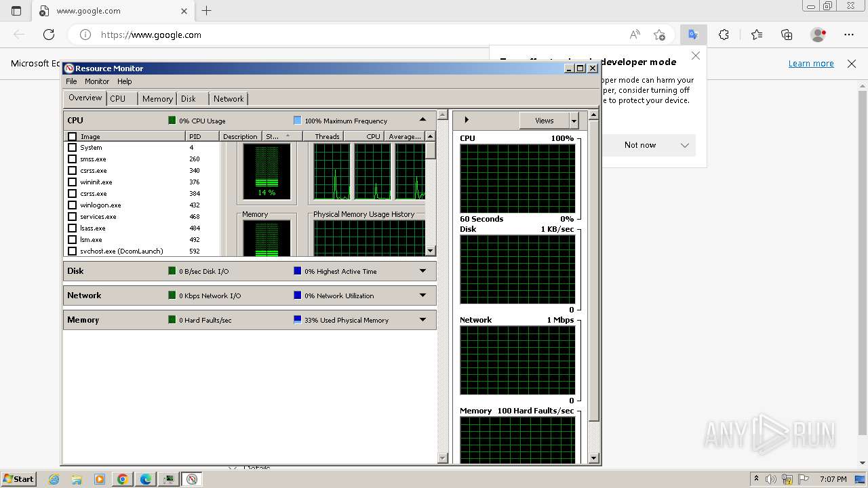Open Edge profile avatar

coord(818,35)
